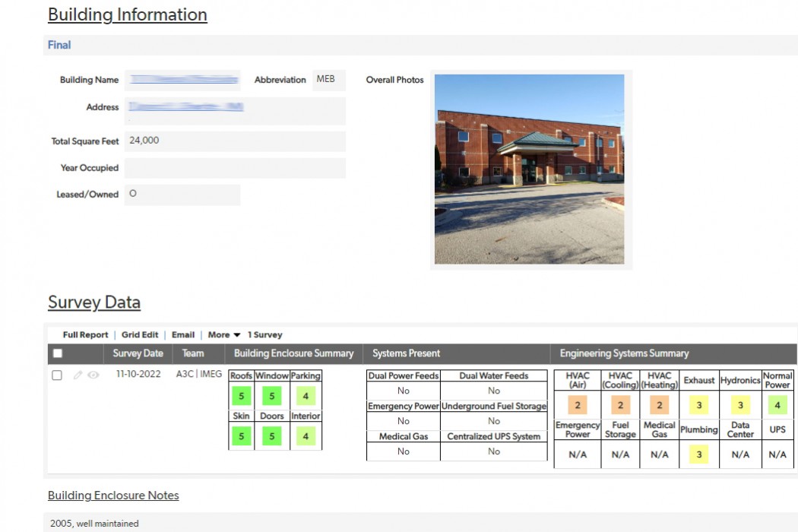Expand the Survey Data section heading
The image size is (798, 532).
tap(93, 302)
